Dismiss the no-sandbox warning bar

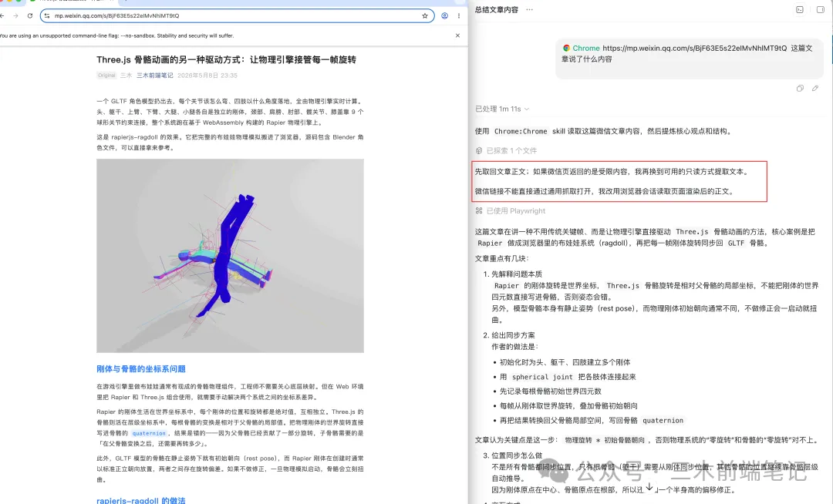click(457, 35)
